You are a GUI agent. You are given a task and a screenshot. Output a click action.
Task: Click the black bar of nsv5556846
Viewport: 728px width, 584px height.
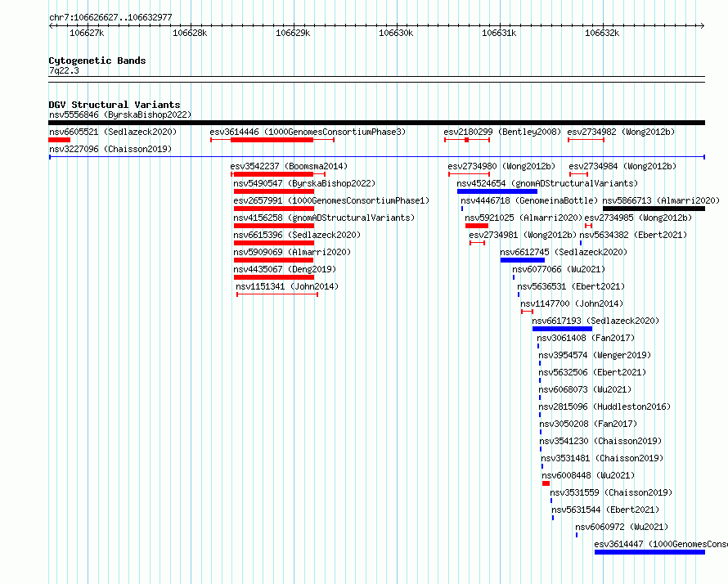tap(376, 123)
